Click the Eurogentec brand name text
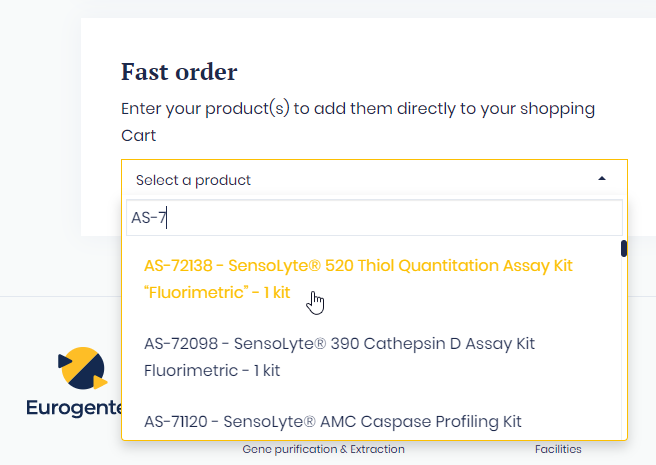The height and width of the screenshot is (465, 656). [74, 407]
